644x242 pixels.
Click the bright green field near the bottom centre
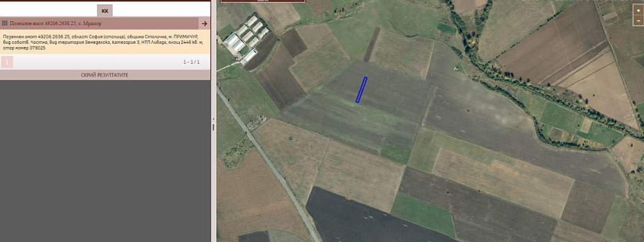tap(423, 214)
